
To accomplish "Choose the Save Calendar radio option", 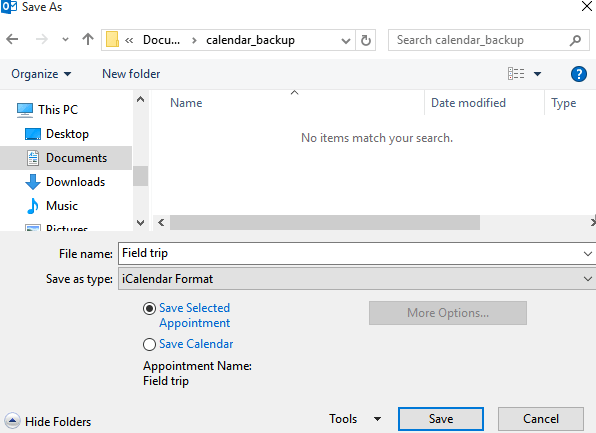I will (149, 344).
